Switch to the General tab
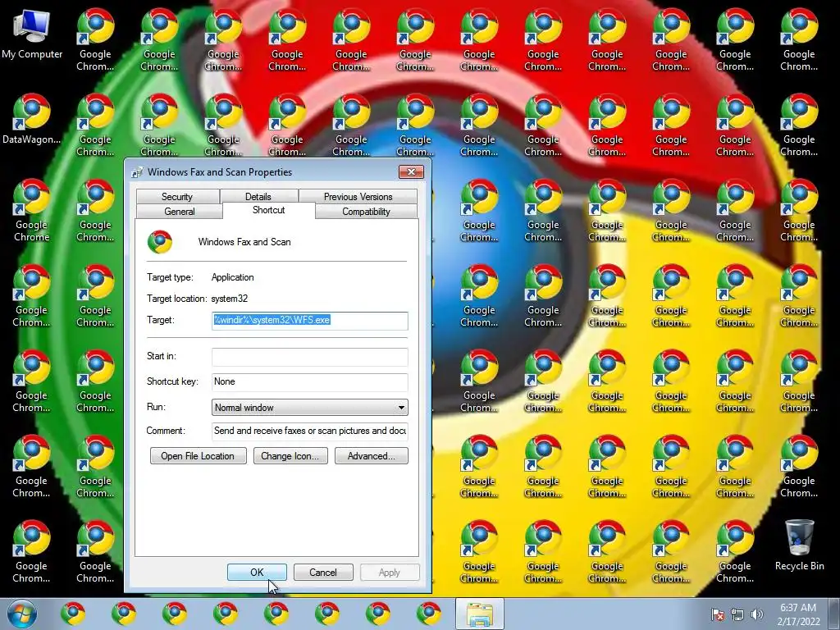The image size is (840, 630). point(180,212)
